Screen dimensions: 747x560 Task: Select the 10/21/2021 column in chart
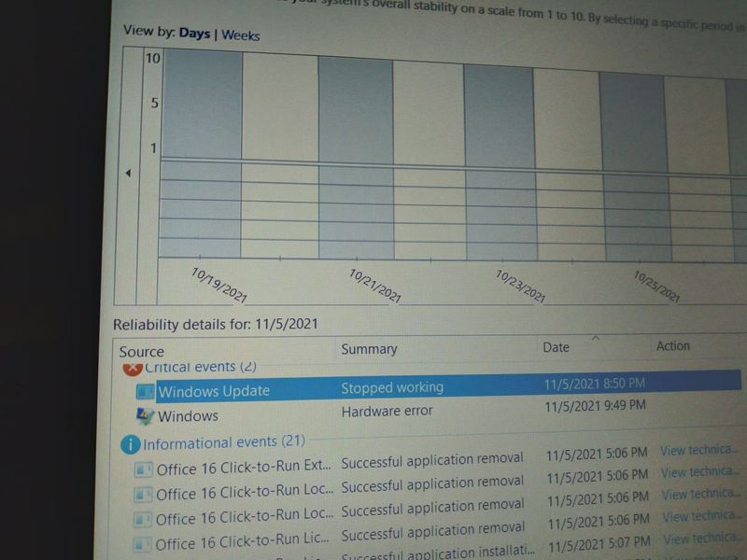click(x=356, y=160)
